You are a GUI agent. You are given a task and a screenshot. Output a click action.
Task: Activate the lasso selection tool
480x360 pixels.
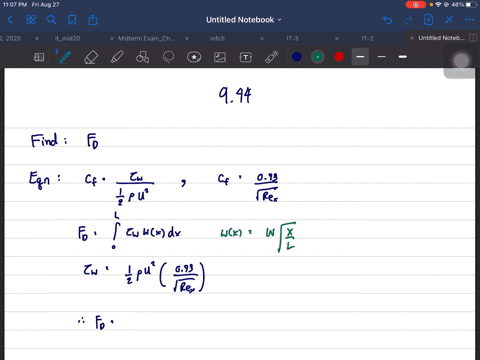tap(168, 57)
